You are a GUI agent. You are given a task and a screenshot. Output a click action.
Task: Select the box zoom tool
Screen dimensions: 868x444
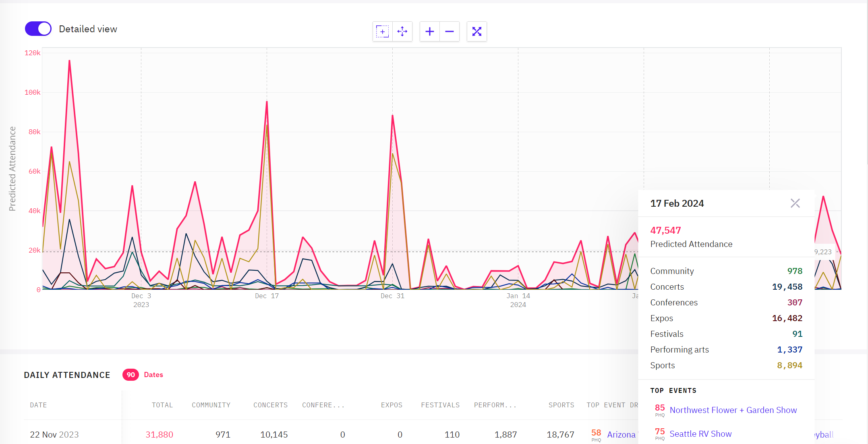(x=382, y=31)
